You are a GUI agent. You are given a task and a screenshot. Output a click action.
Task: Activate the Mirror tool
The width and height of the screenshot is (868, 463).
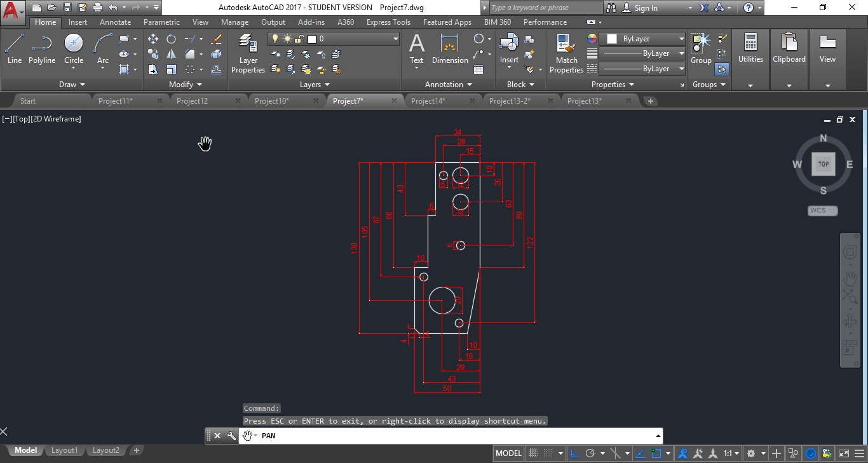[x=171, y=53]
